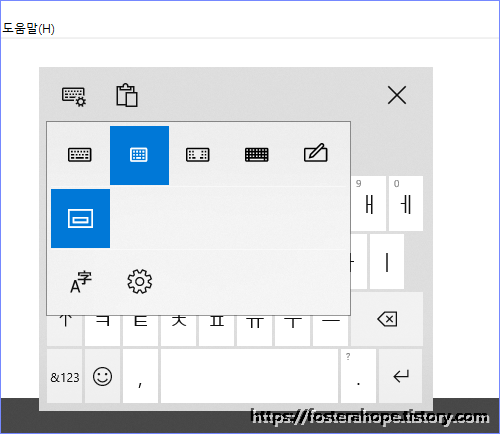Select the split keyboard layout
Image resolution: width=500 pixels, height=434 pixels.
point(198,155)
